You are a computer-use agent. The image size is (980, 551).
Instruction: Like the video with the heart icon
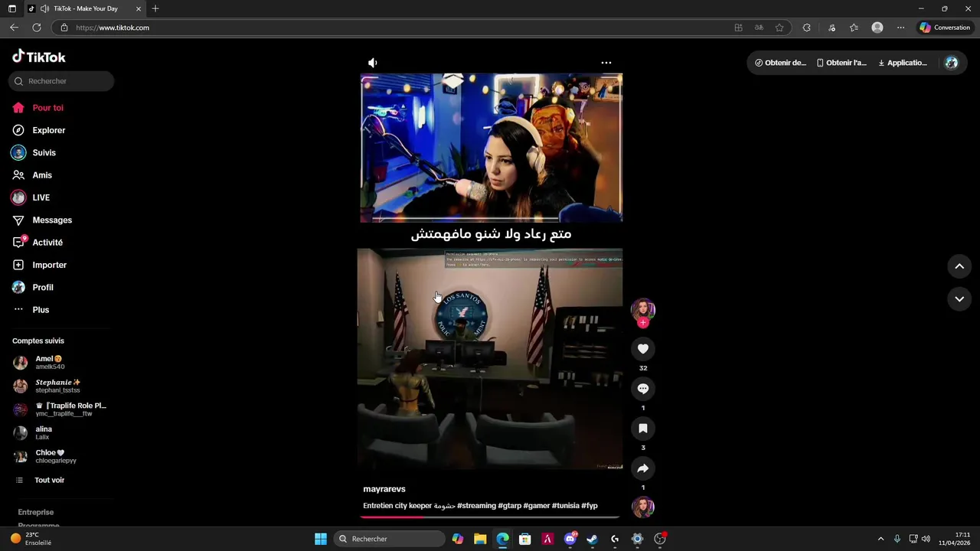(x=643, y=349)
